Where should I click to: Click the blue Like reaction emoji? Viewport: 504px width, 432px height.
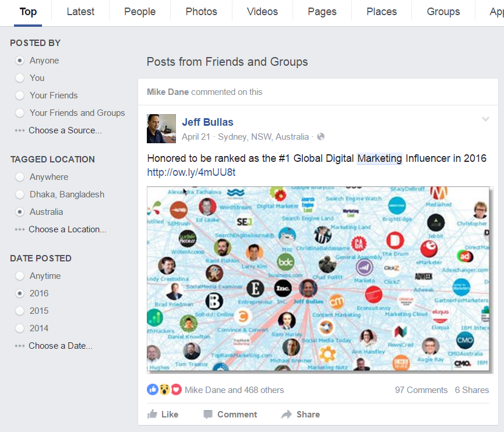point(153,390)
